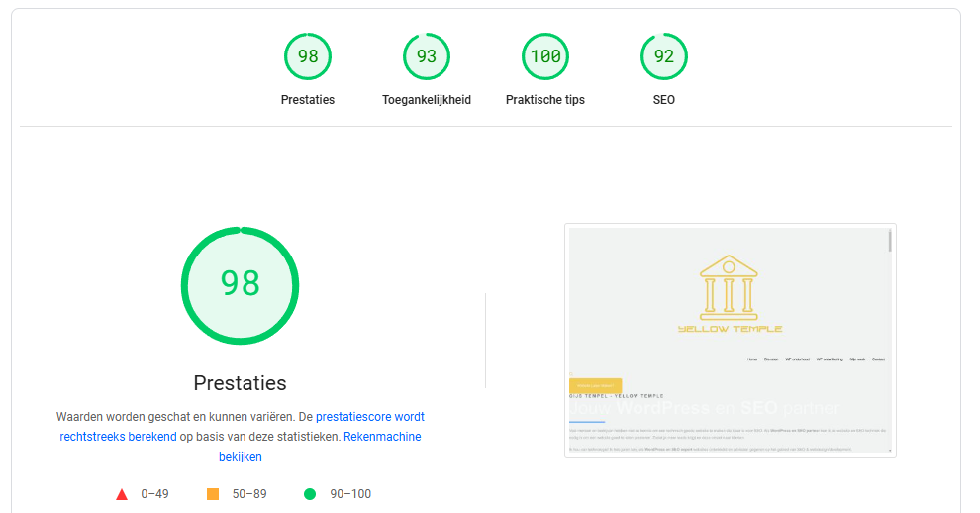Screen dimensions: 980x513
Task: Click the 'Jouw WordPress en SEO partner' headline
Action: click(x=703, y=408)
